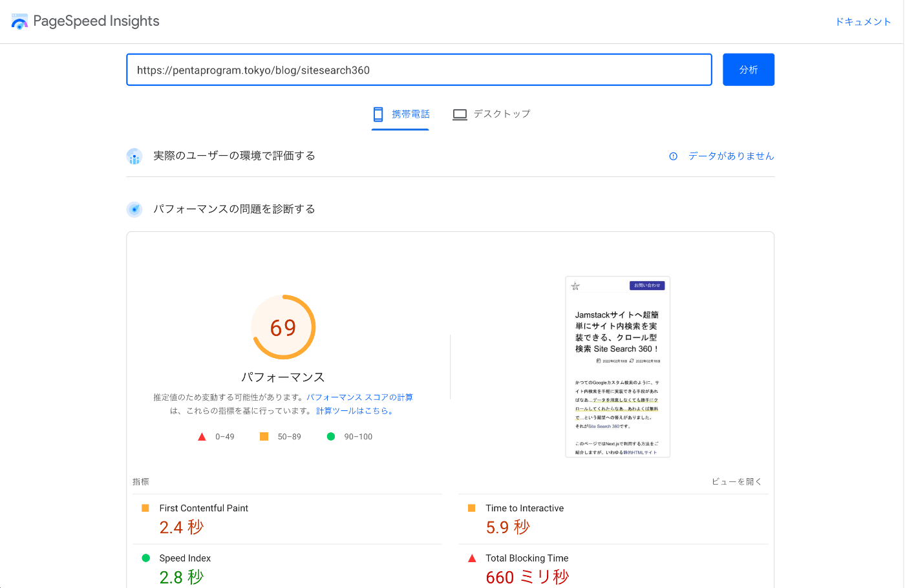Click the info icon beside データがありません
This screenshot has width=905, height=588.
click(x=673, y=156)
